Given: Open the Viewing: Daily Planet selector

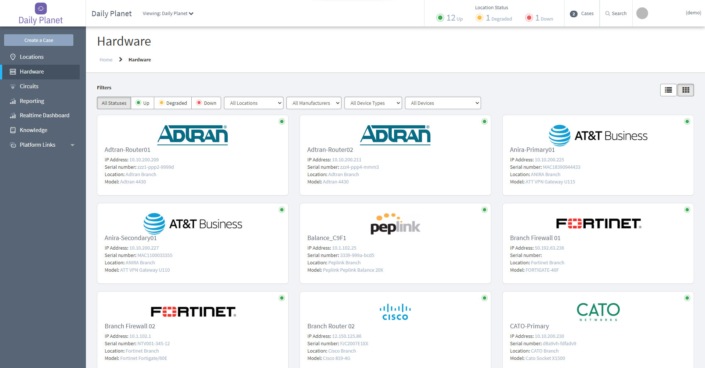Looking at the screenshot, I should [x=168, y=13].
